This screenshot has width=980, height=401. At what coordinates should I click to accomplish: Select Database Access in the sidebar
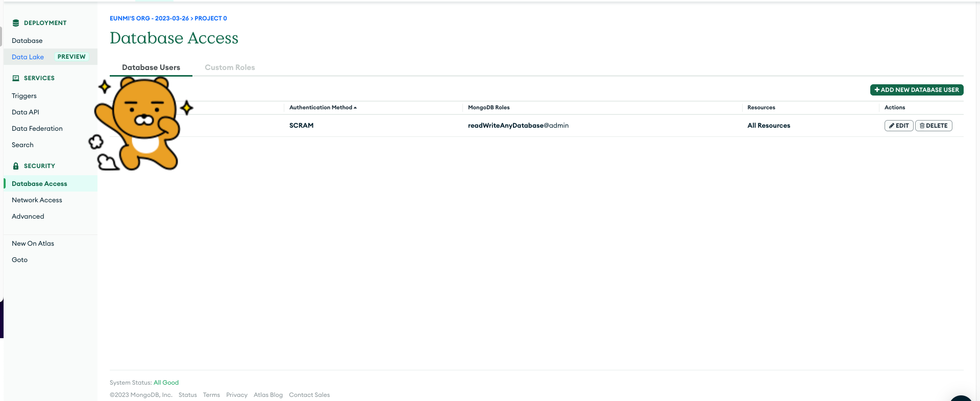tap(39, 184)
